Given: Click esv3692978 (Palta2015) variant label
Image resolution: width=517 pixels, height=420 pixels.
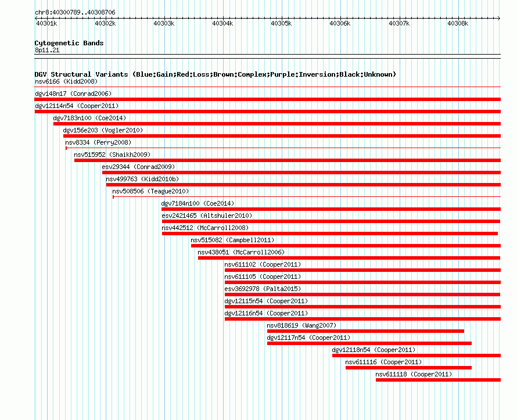Looking at the screenshot, I should [x=263, y=289].
